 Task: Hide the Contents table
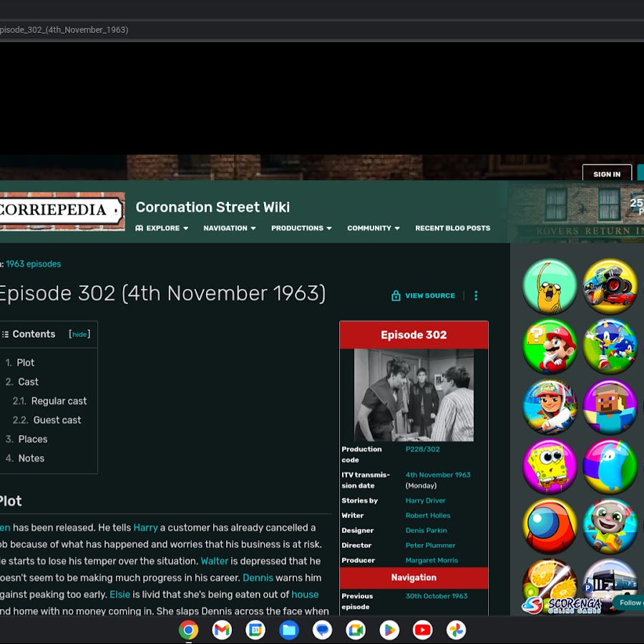coord(79,334)
